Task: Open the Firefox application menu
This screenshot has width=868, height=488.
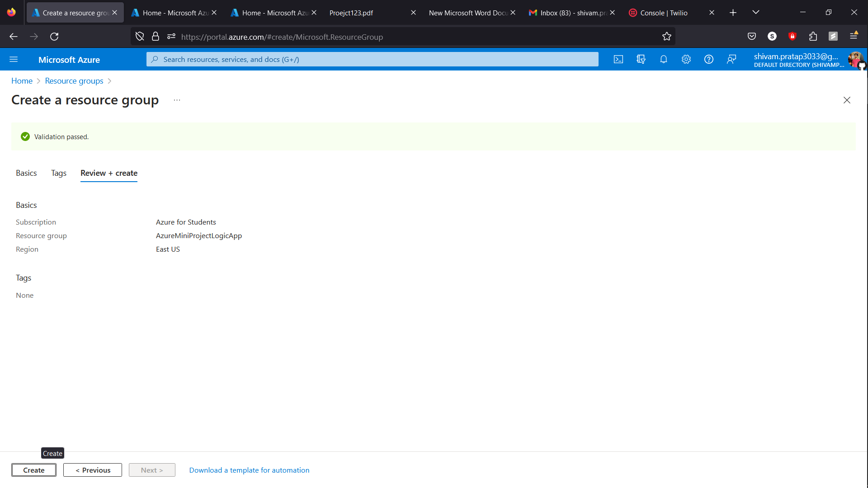Action: click(x=854, y=36)
